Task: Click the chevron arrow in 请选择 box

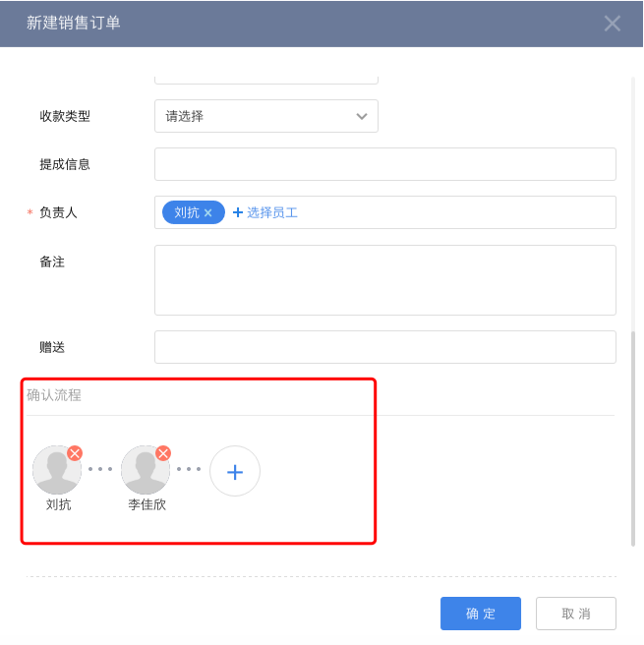Action: point(361,116)
